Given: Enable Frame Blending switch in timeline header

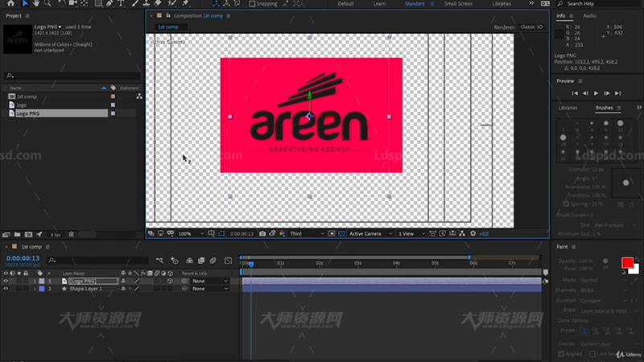Looking at the screenshot, I should point(201,260).
